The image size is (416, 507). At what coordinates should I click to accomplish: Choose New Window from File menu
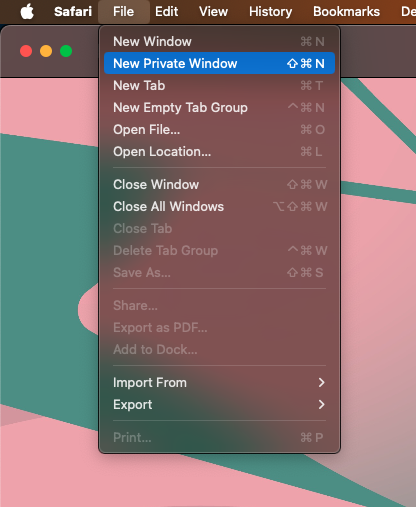[219, 41]
